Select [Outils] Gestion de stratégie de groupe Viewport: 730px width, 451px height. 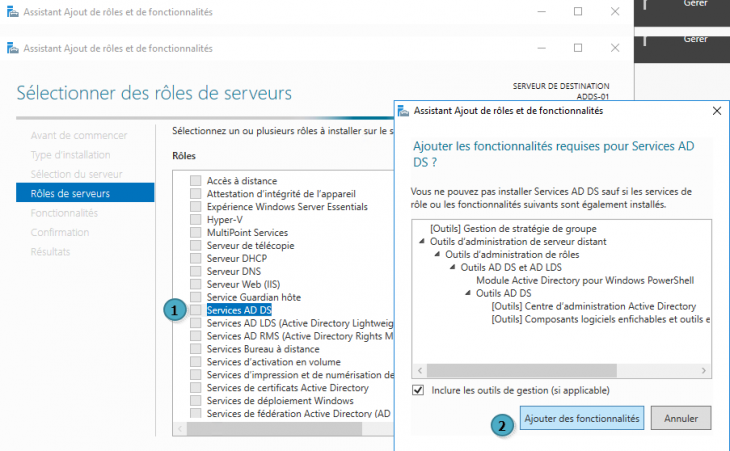tap(513, 229)
